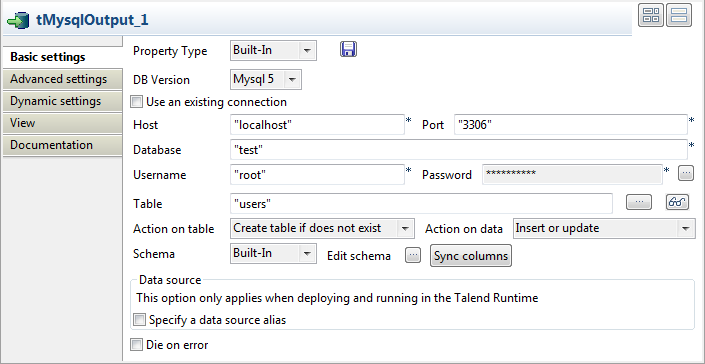Screen dimensions: 705x364
Task: Select the Basic settings tab
Action: [62, 57]
